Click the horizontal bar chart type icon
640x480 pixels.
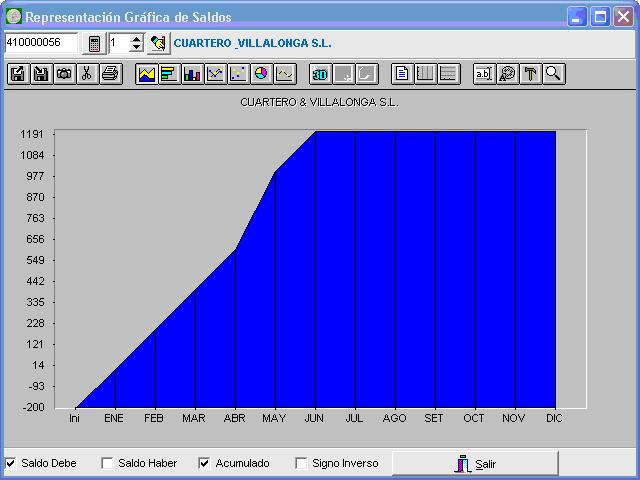168,74
